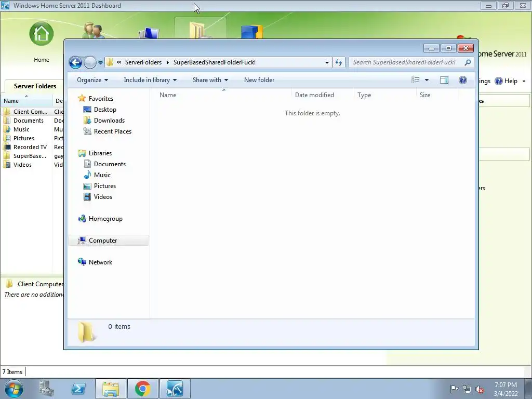This screenshot has height=399, width=532.
Task: Switch to the Dashboard taskbar button
Action: (x=175, y=389)
